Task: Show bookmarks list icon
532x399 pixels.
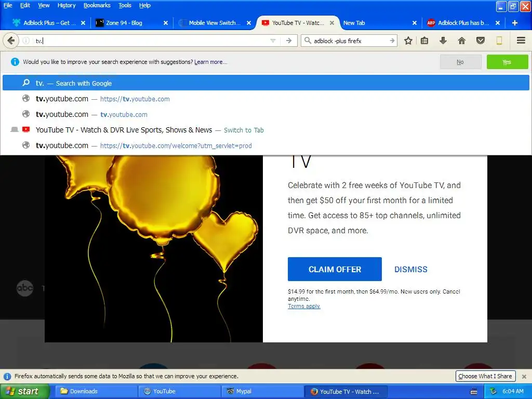Action: click(x=424, y=41)
